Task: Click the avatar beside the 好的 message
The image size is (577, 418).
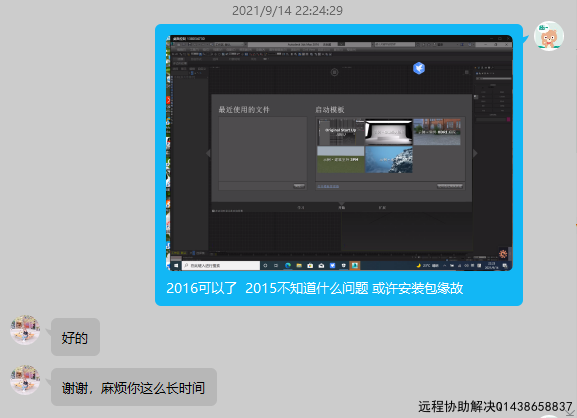Action: click(25, 330)
